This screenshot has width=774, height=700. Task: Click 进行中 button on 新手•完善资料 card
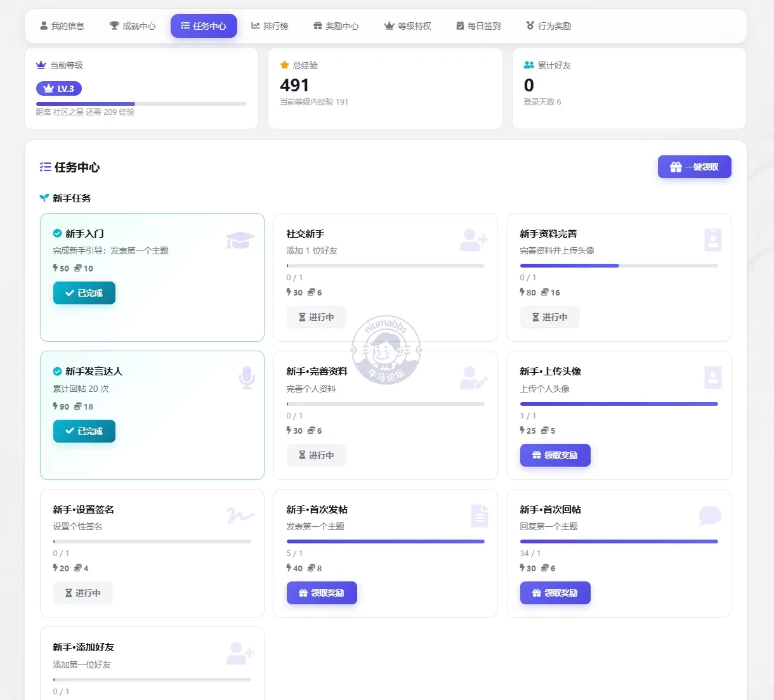click(317, 455)
